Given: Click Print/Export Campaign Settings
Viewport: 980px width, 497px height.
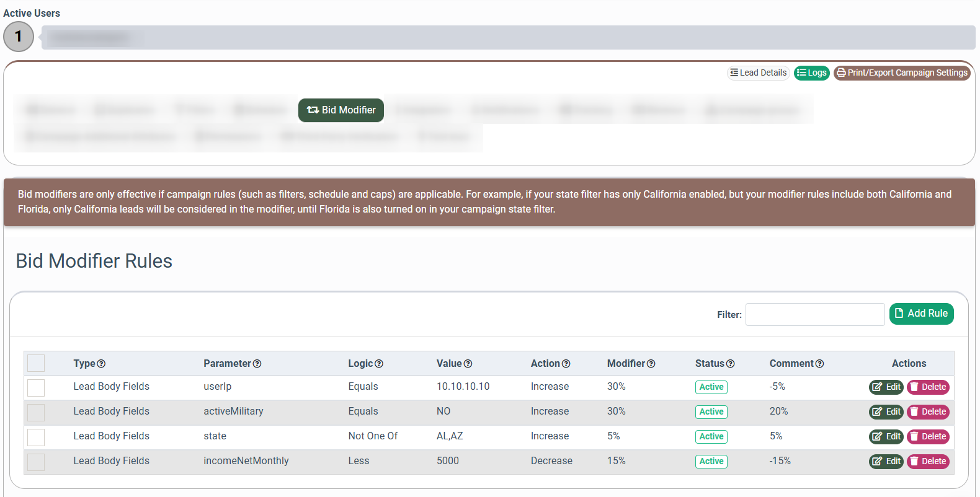Looking at the screenshot, I should point(902,73).
